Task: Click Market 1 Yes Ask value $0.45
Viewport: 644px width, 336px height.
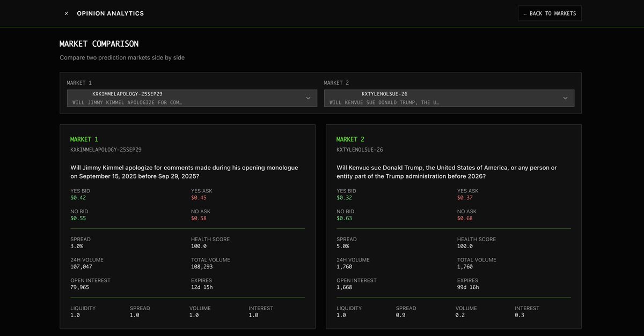Action: click(199, 198)
